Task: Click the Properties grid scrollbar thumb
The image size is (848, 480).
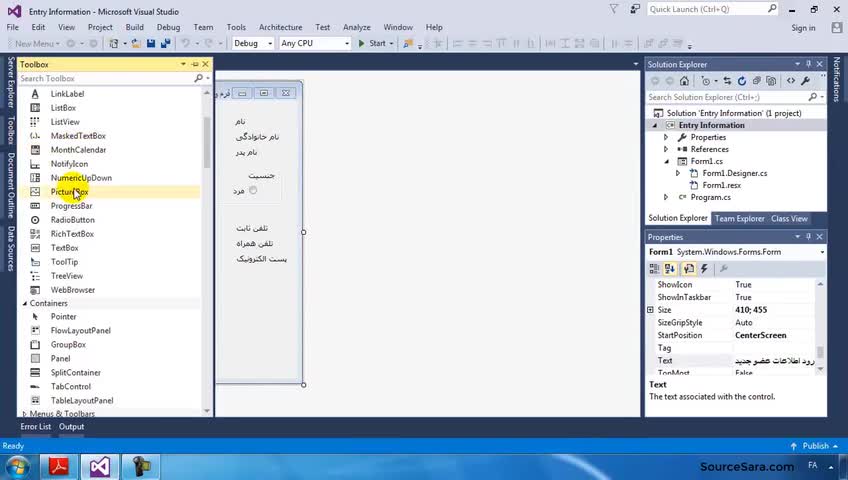Action: (820, 352)
